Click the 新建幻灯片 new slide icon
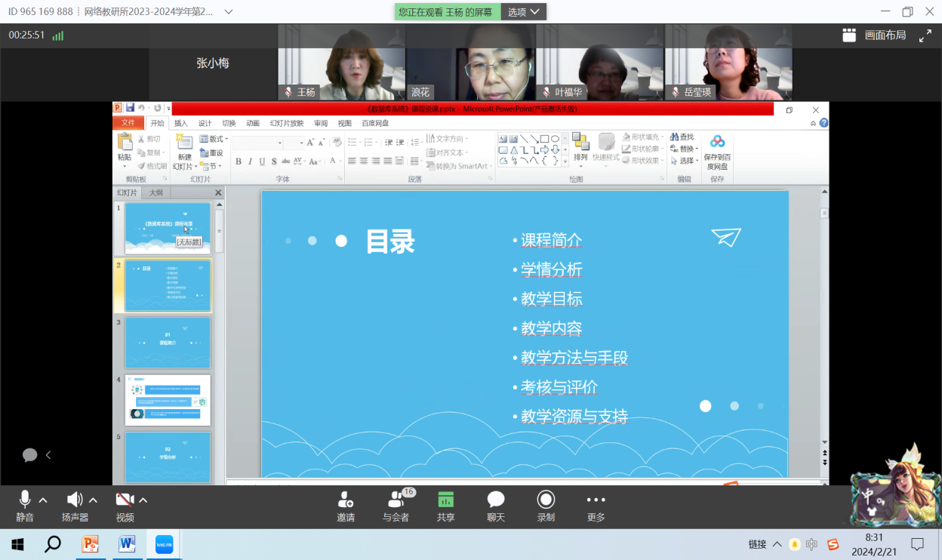Screen dimensions: 942x560 [x=185, y=152]
